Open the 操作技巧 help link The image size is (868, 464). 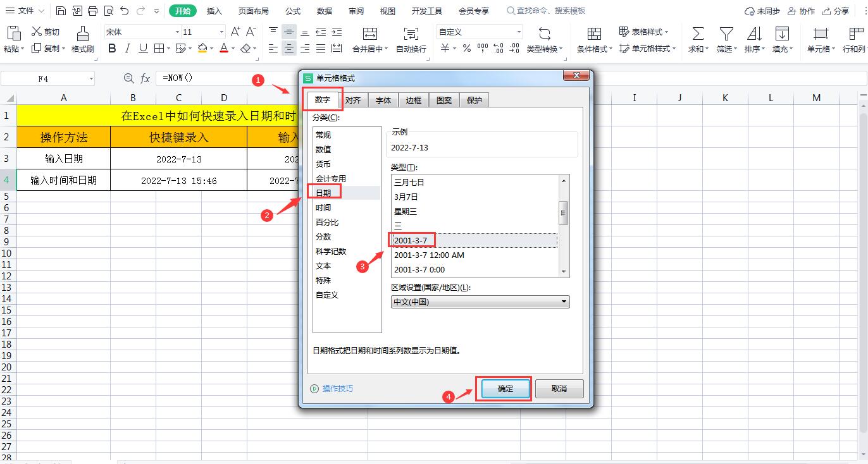tap(337, 389)
